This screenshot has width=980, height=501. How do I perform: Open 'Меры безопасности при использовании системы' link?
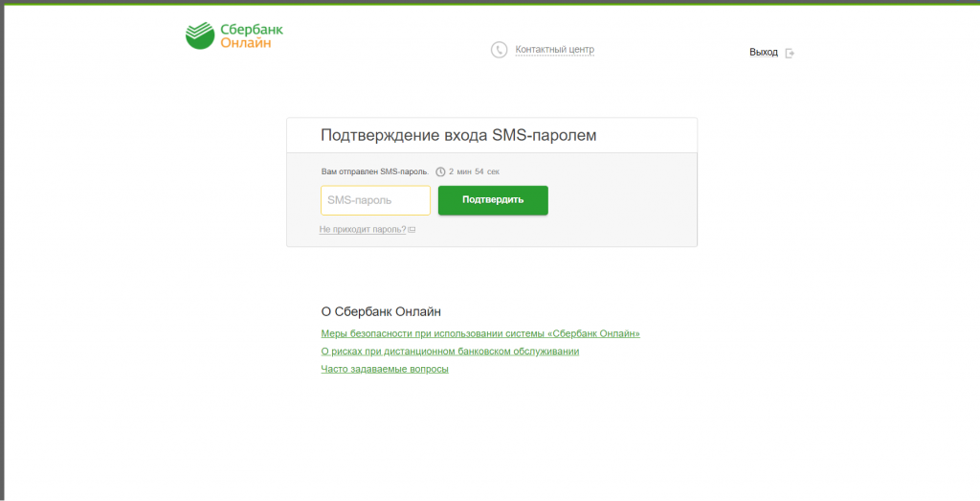point(480,334)
